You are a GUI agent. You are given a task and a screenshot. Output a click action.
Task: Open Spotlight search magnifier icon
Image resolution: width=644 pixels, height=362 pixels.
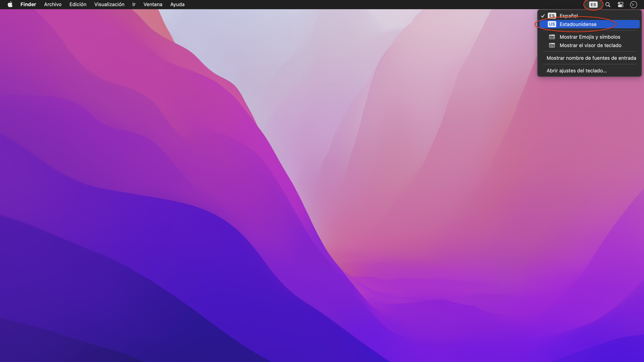coord(608,4)
